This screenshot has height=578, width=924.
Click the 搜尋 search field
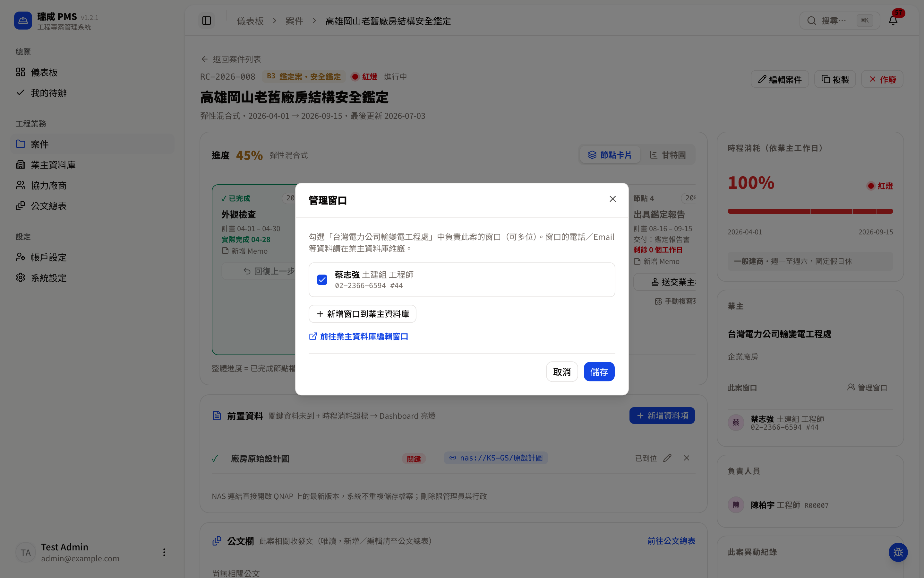coord(840,21)
